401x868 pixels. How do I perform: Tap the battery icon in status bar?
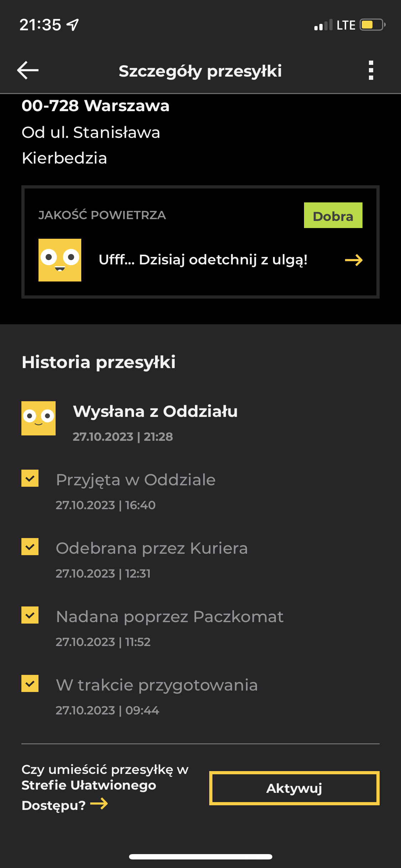pos(372,25)
